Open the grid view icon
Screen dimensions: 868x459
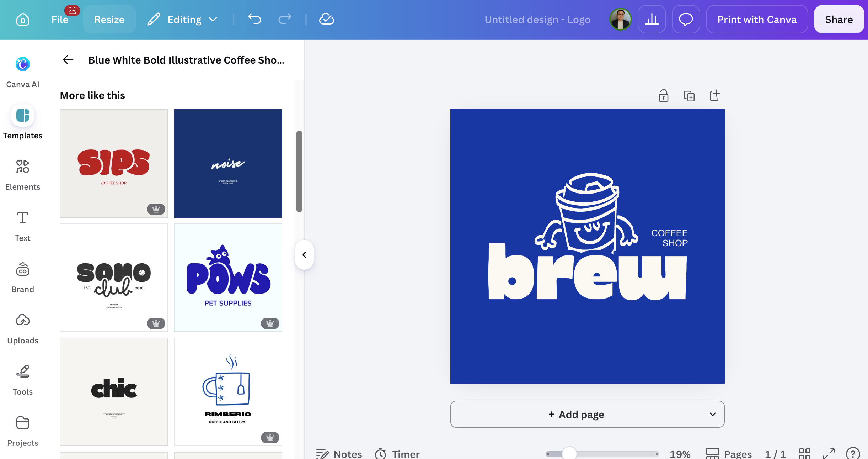tap(805, 454)
